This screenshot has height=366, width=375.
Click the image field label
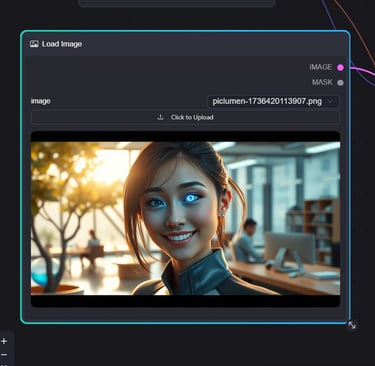pyautogui.click(x=41, y=101)
